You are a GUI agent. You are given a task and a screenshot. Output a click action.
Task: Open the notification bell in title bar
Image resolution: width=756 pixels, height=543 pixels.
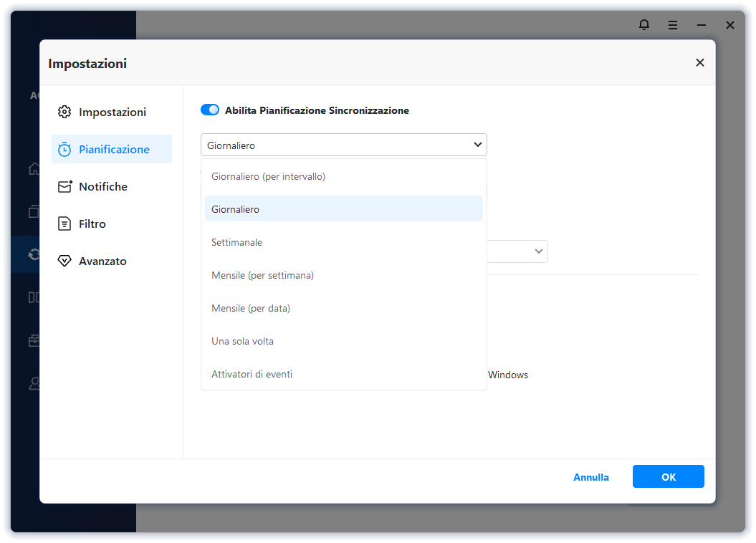pyautogui.click(x=644, y=25)
